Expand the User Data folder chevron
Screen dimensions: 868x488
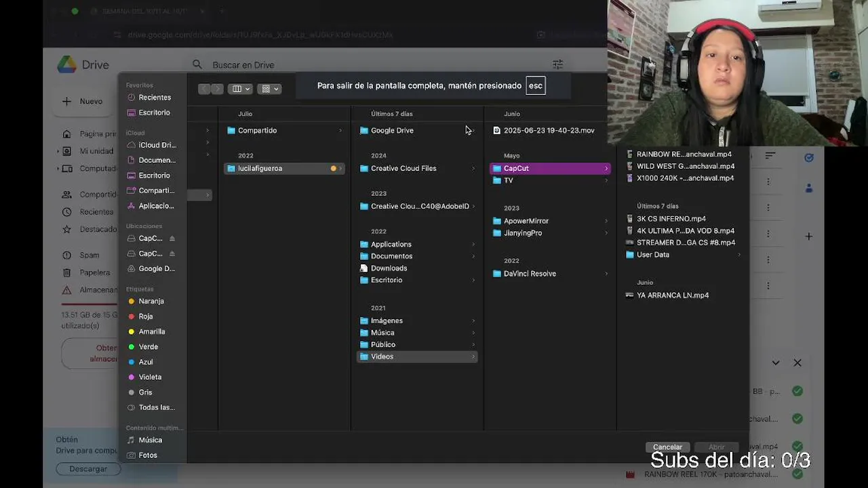pyautogui.click(x=739, y=255)
